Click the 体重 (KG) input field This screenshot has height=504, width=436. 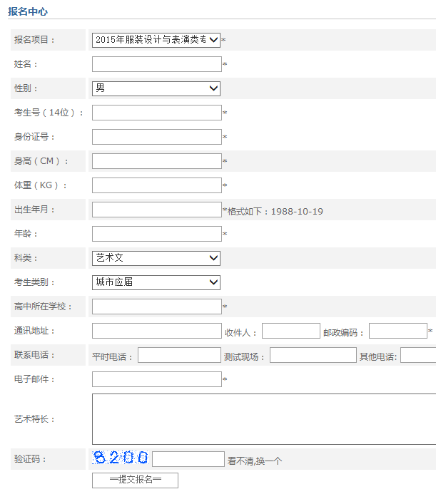point(156,185)
